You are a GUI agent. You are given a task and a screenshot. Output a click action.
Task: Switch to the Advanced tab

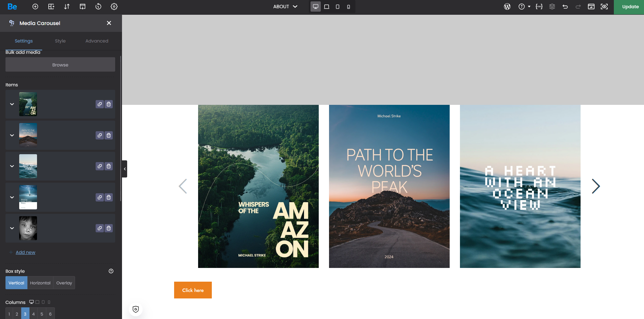tap(97, 41)
